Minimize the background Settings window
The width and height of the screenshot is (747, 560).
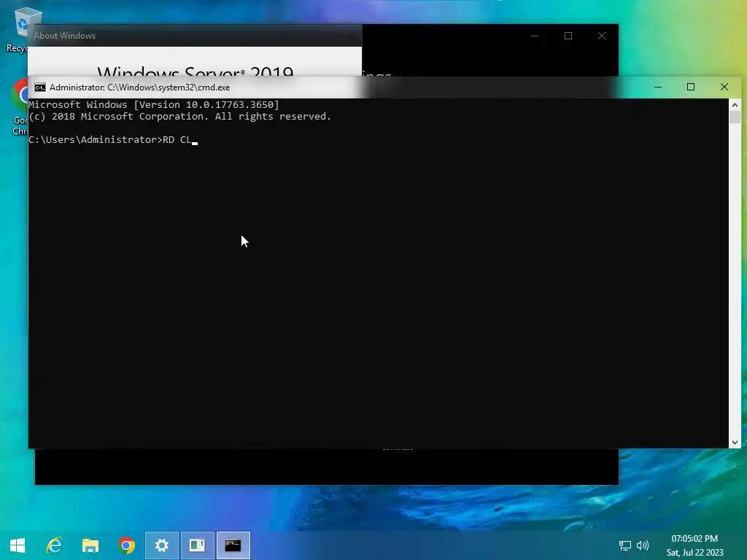[x=535, y=36]
